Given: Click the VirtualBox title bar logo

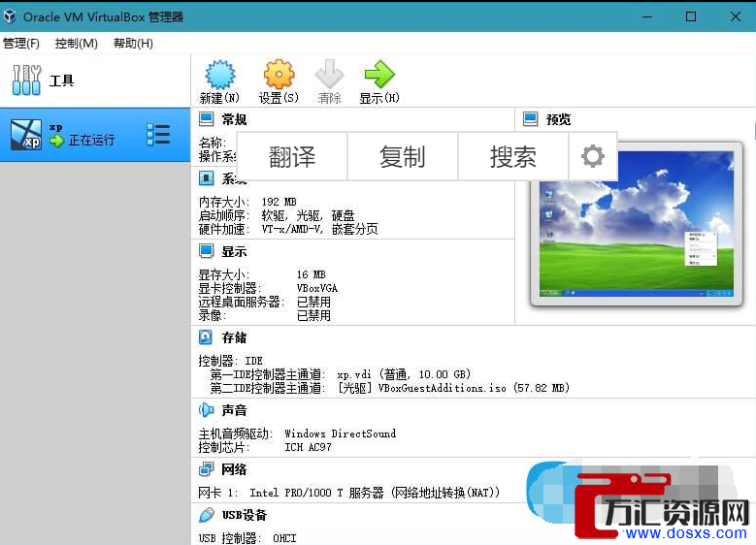Looking at the screenshot, I should (10, 16).
